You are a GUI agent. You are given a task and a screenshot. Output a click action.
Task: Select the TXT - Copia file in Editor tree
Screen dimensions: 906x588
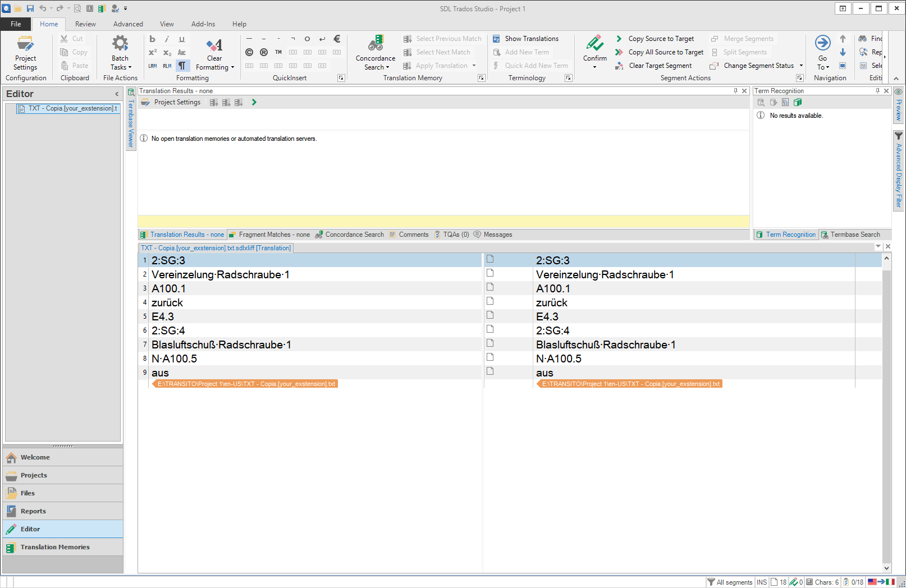68,108
